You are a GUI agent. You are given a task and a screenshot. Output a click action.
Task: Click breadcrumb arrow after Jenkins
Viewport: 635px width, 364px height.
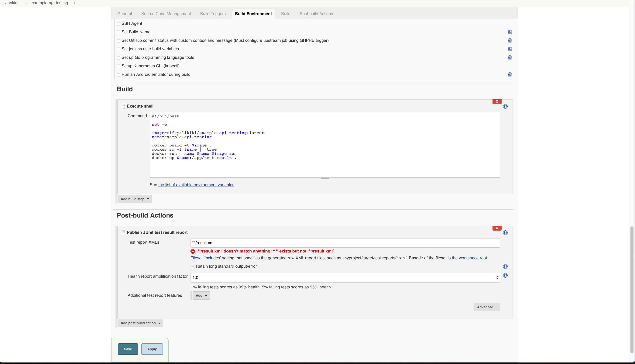coord(26,3)
